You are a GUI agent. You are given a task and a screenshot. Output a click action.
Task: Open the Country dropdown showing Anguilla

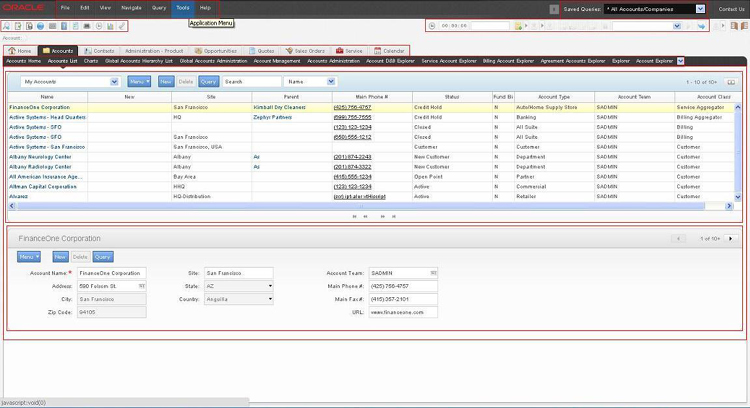point(270,299)
